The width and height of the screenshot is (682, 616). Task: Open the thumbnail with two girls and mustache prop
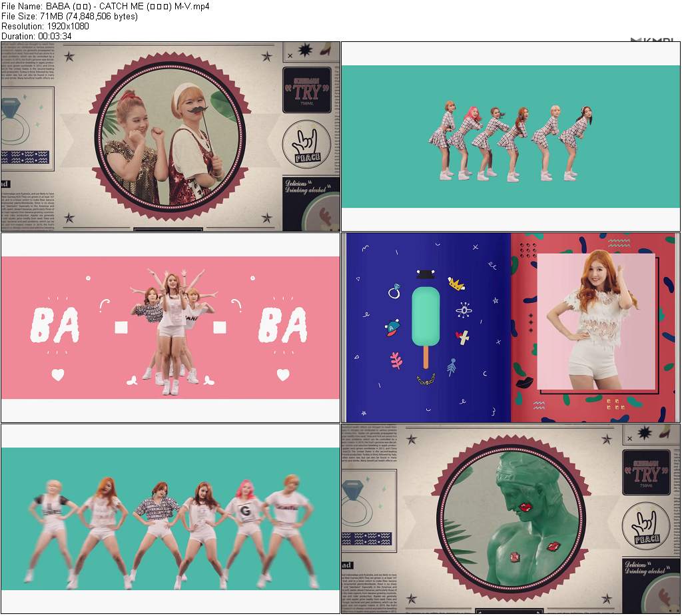(x=170, y=137)
